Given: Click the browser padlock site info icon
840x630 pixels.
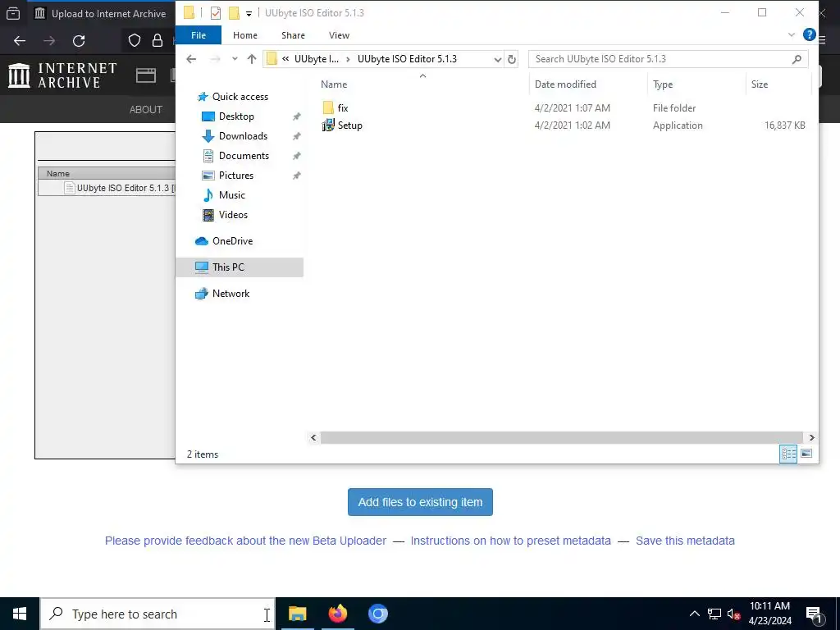Looking at the screenshot, I should [157, 41].
